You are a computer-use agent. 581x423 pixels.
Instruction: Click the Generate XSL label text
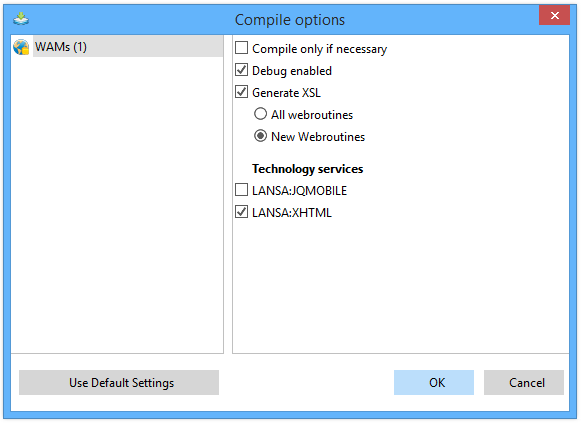286,93
